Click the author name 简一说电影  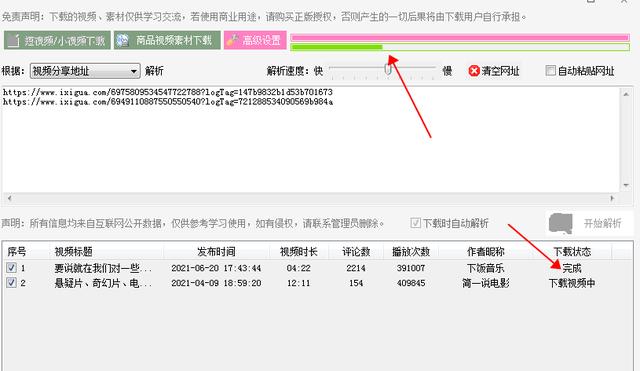pos(486,283)
